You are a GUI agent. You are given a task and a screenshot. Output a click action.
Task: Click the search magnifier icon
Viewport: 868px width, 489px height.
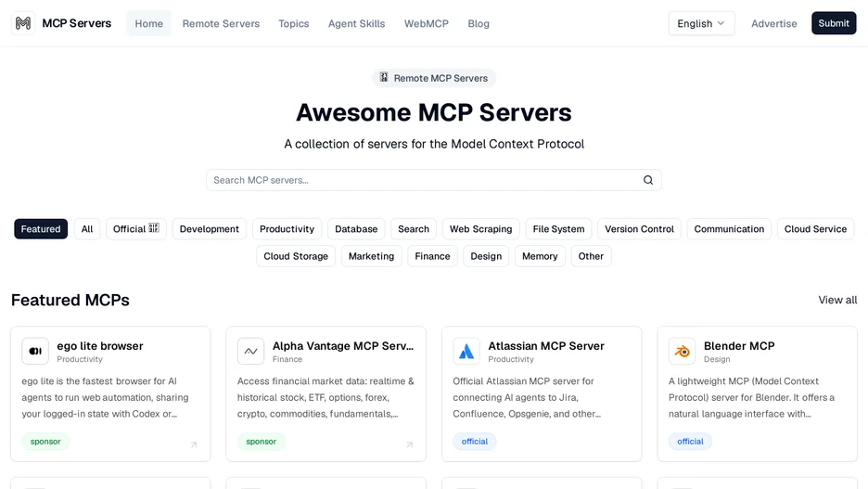[x=647, y=180]
